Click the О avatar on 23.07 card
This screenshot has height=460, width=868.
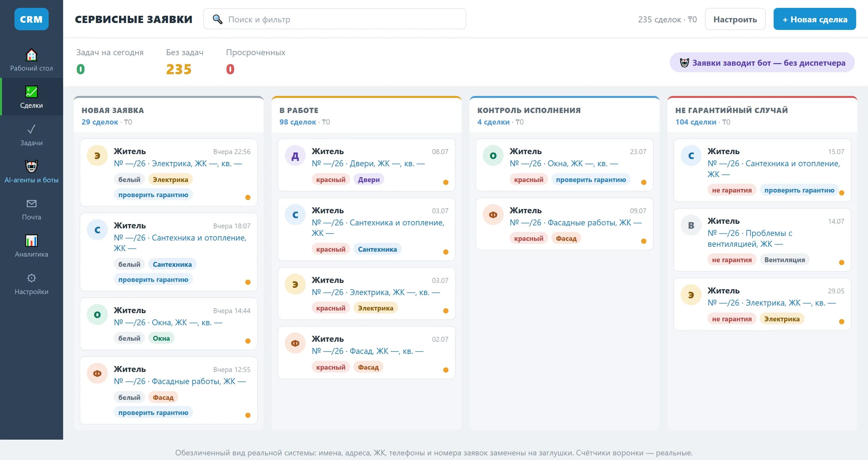493,155
